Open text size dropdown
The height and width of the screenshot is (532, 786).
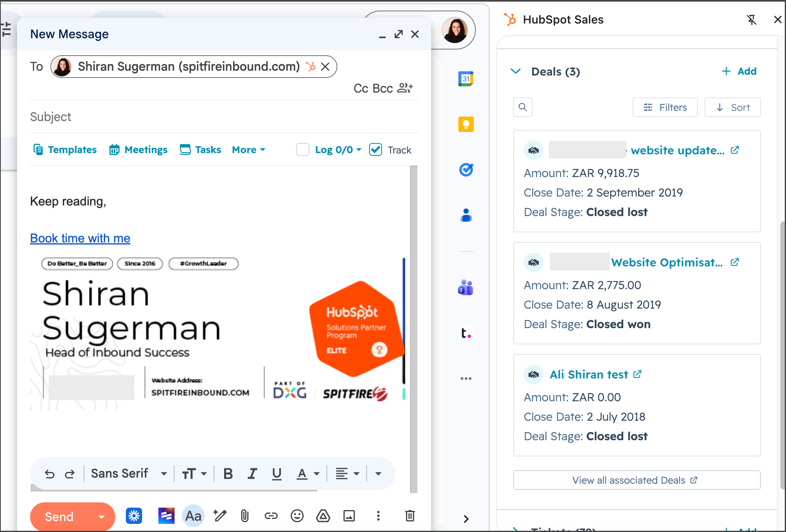coord(194,474)
